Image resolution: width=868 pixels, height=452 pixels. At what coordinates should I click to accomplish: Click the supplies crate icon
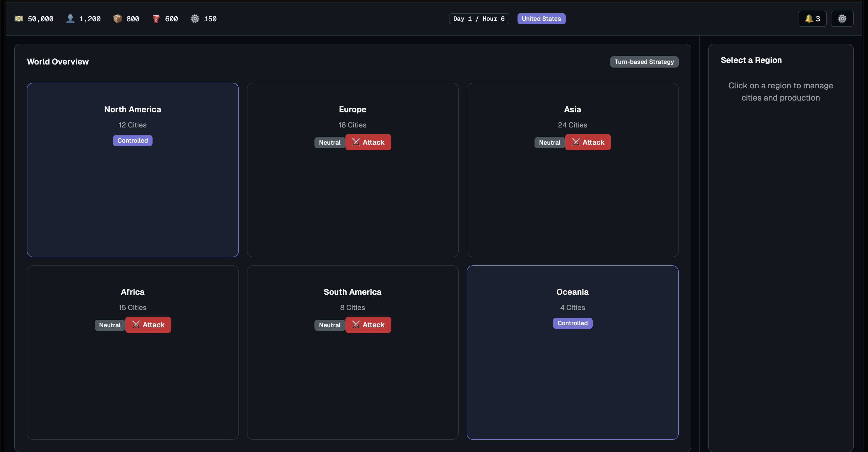click(x=117, y=19)
